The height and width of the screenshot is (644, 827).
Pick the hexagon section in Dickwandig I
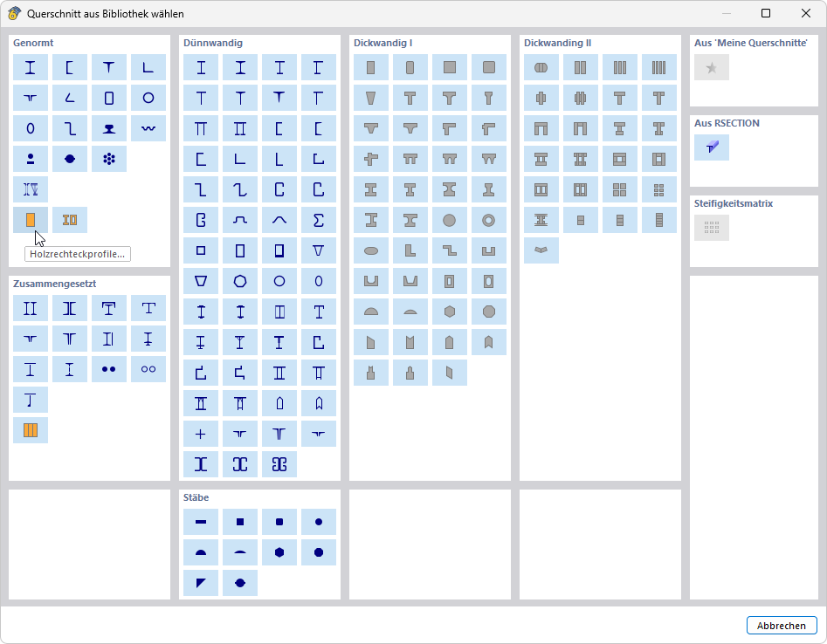pyautogui.click(x=450, y=312)
